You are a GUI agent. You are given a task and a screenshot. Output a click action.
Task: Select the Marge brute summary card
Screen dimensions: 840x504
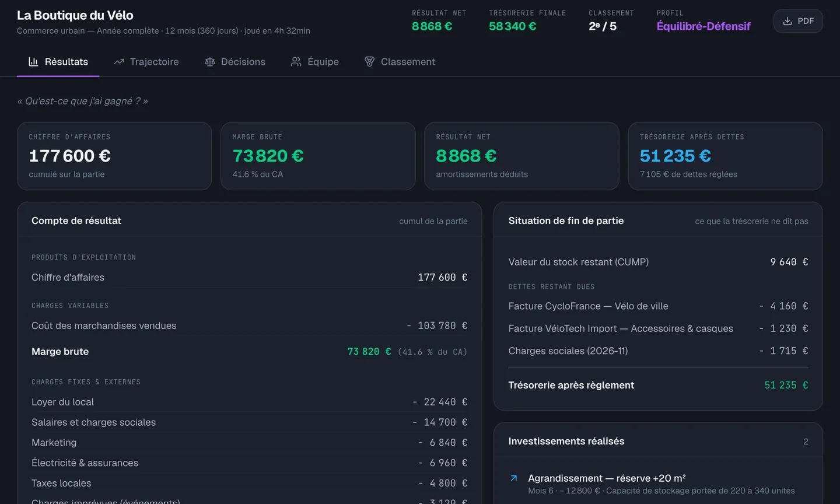(318, 156)
